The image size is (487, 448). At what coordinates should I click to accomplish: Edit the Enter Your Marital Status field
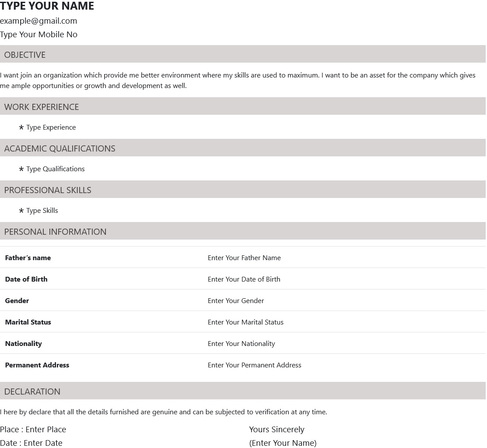click(245, 322)
